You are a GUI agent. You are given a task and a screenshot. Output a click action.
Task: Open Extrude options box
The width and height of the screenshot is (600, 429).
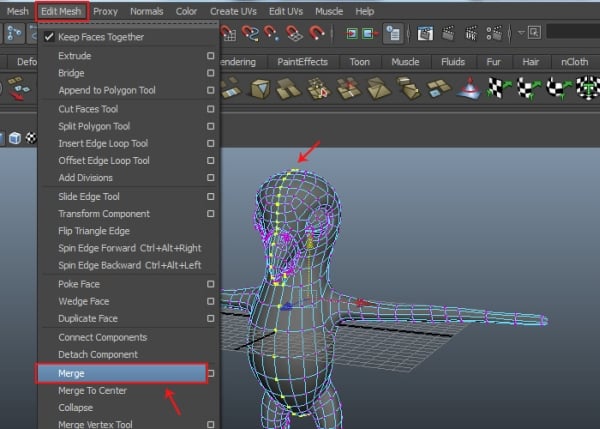(210, 56)
